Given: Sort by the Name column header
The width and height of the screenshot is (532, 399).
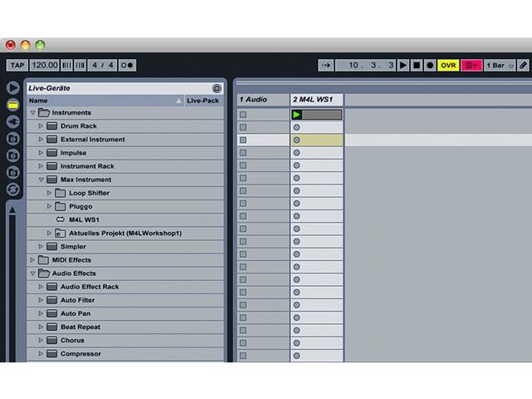Looking at the screenshot, I should tap(106, 101).
